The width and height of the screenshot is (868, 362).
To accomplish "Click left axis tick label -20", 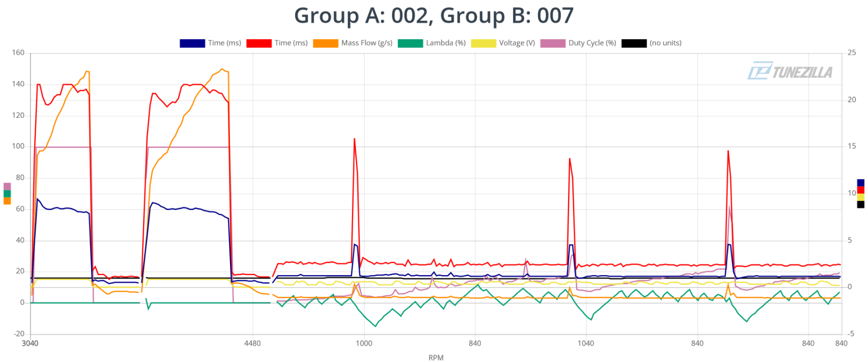I will pyautogui.click(x=19, y=334).
